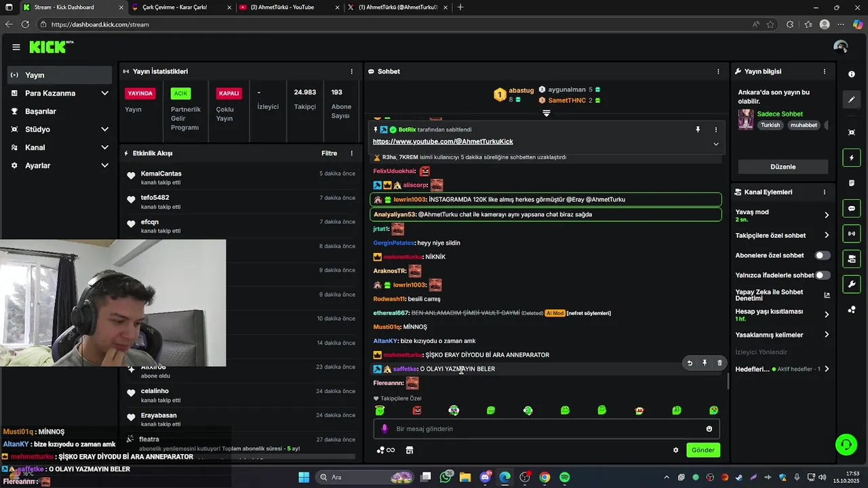This screenshot has height=488, width=868.
Task: Click the undo arrow icon on saffetke's message
Action: tap(690, 363)
